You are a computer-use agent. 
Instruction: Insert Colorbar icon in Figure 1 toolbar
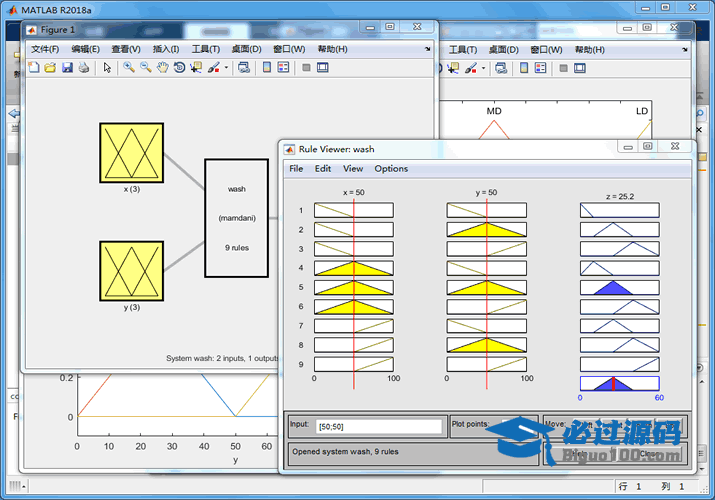tap(267, 67)
